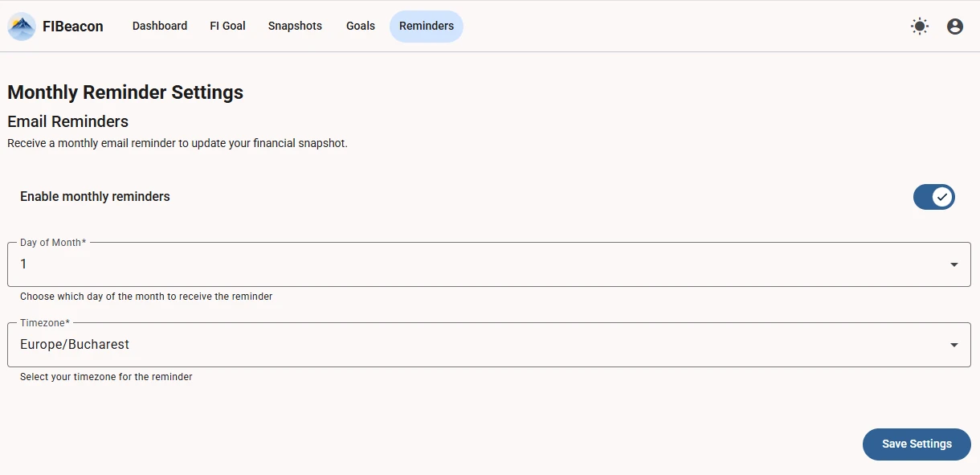Click the Timezone dropdown chevron icon

(x=953, y=344)
